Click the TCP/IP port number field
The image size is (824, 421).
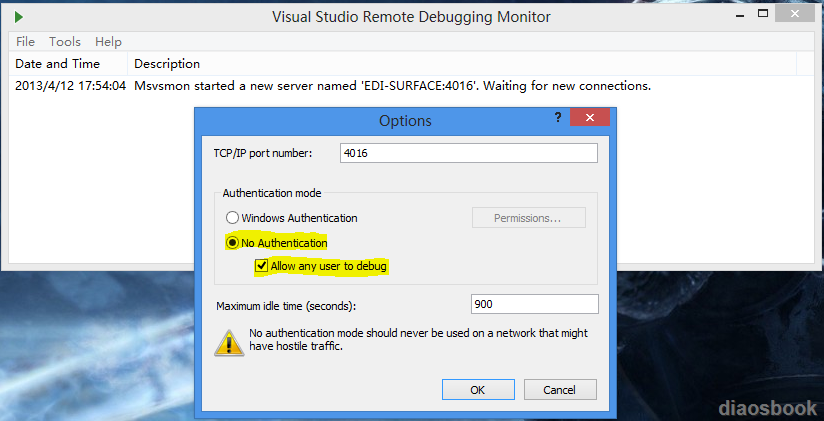point(469,153)
